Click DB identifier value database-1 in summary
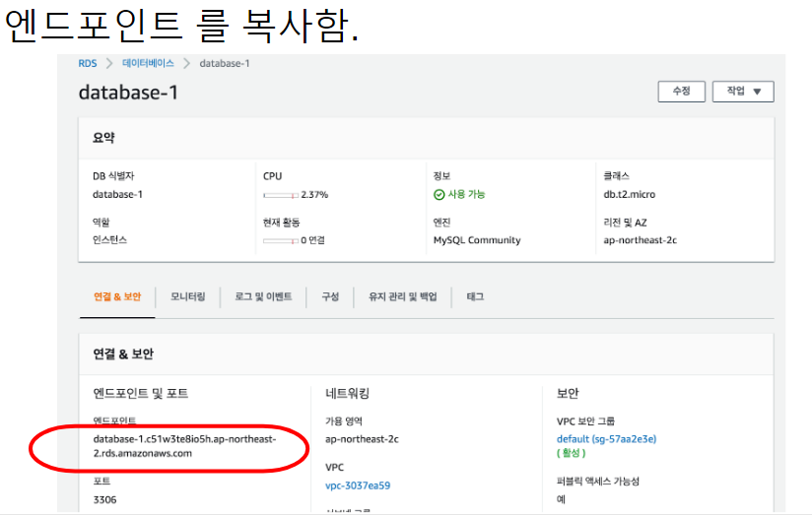Image resolution: width=812 pixels, height=515 pixels. 117,195
